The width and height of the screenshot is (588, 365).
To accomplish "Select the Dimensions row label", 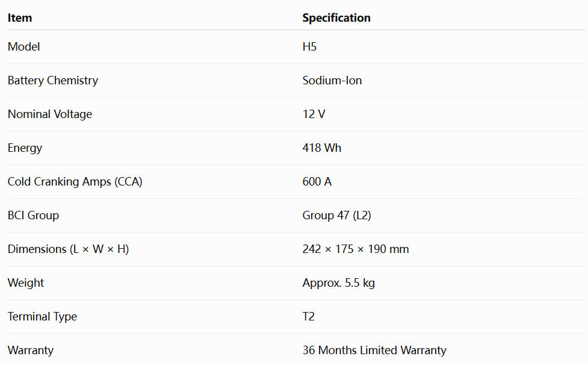I will (x=68, y=249).
